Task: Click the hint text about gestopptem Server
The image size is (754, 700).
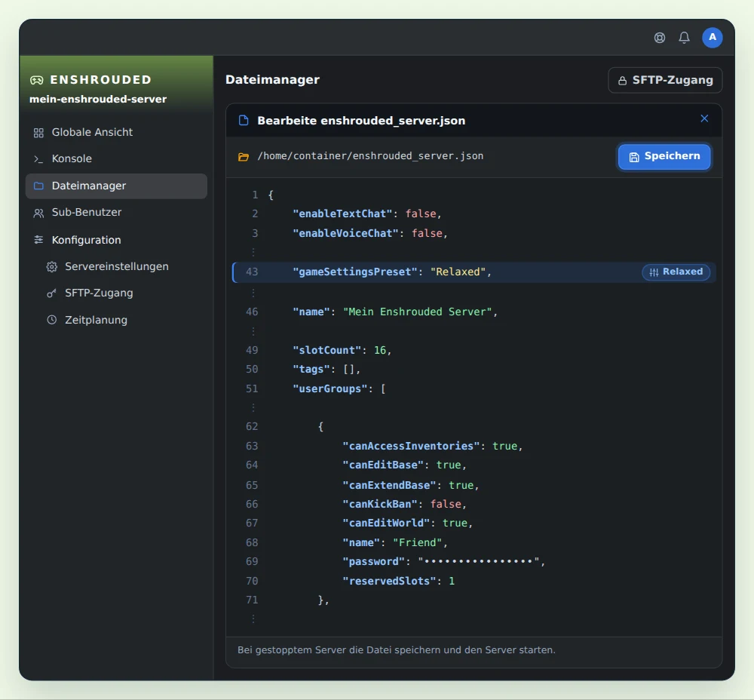Action: coord(397,650)
